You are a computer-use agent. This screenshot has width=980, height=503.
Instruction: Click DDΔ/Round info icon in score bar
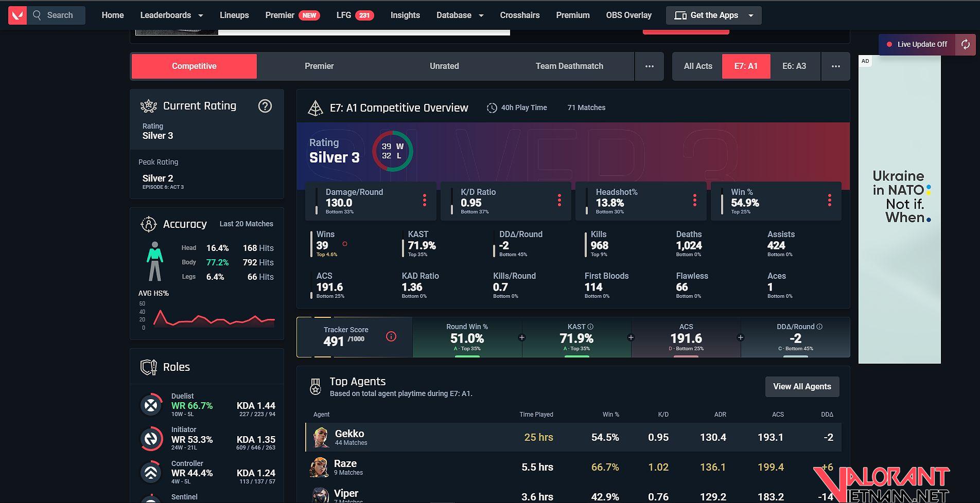[x=819, y=327]
